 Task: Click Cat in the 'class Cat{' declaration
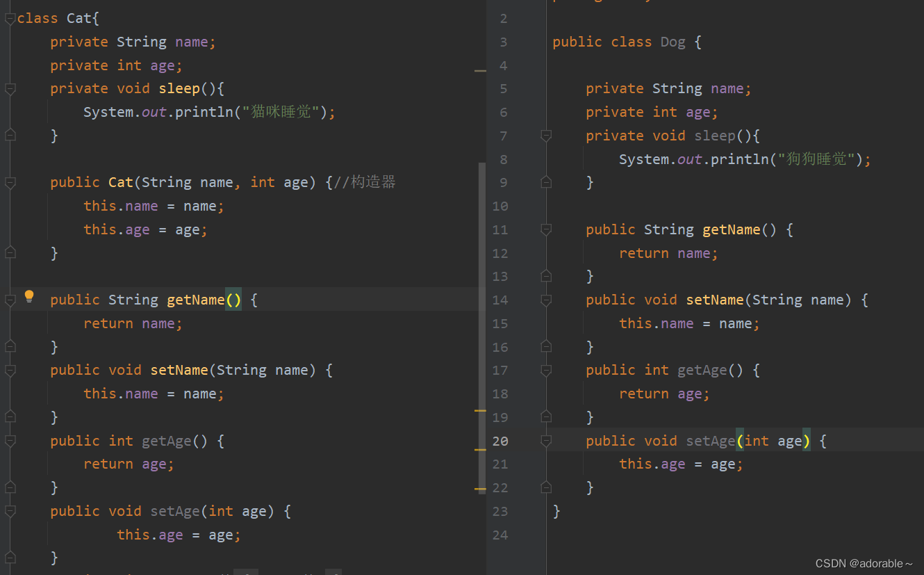point(79,18)
